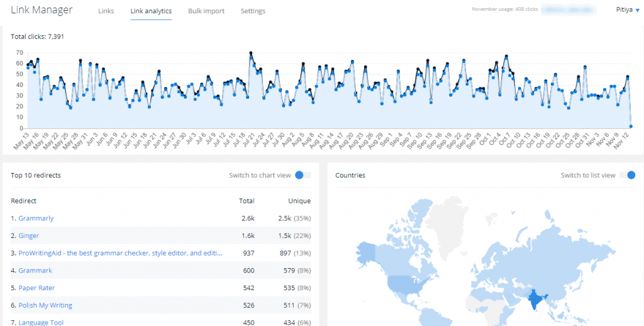Viewport: 644px width, 326px height.
Task: Open the Ginger redirect link
Action: coord(29,235)
